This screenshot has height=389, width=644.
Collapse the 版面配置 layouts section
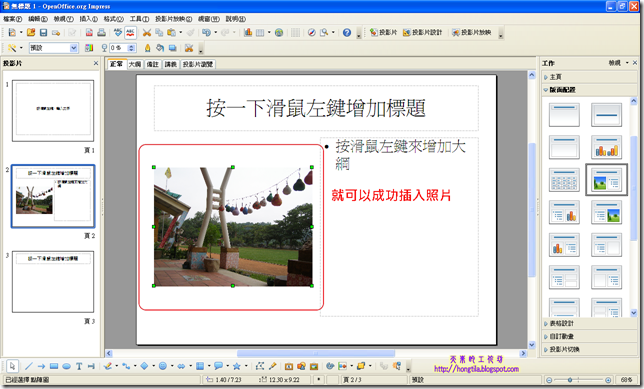[589, 90]
